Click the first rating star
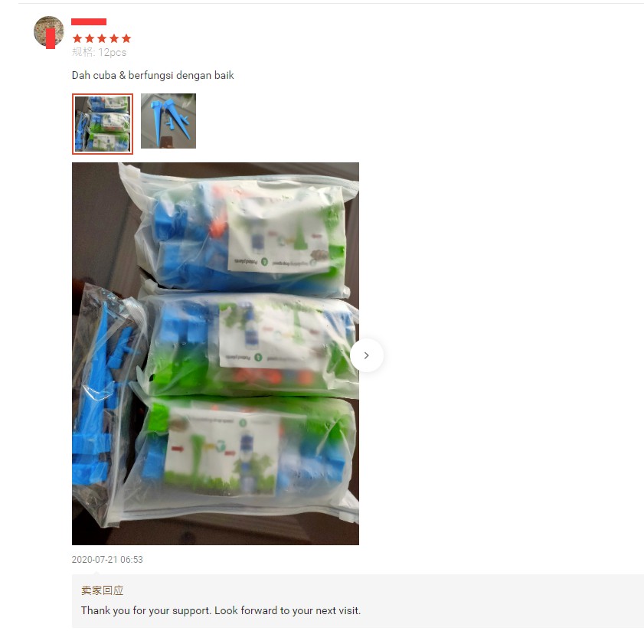644x644 pixels. [x=77, y=38]
